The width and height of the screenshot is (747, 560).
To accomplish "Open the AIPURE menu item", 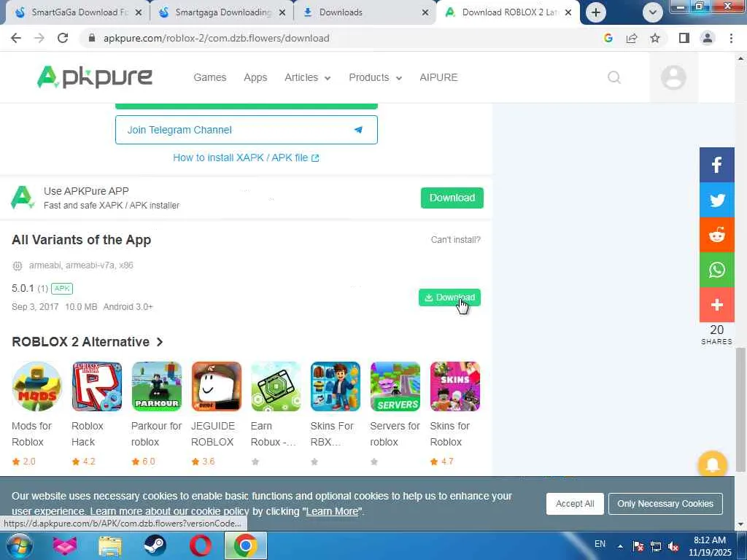I will 438,77.
